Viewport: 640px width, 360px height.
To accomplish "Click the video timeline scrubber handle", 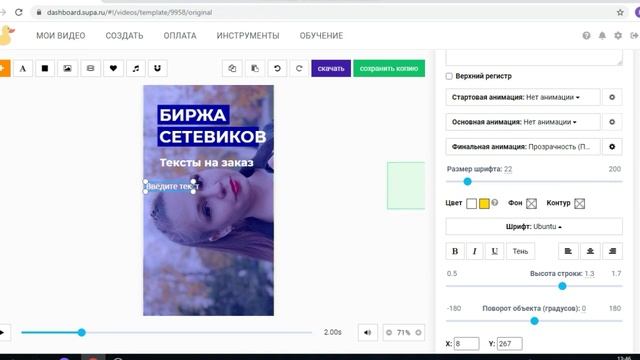I will (82, 333).
